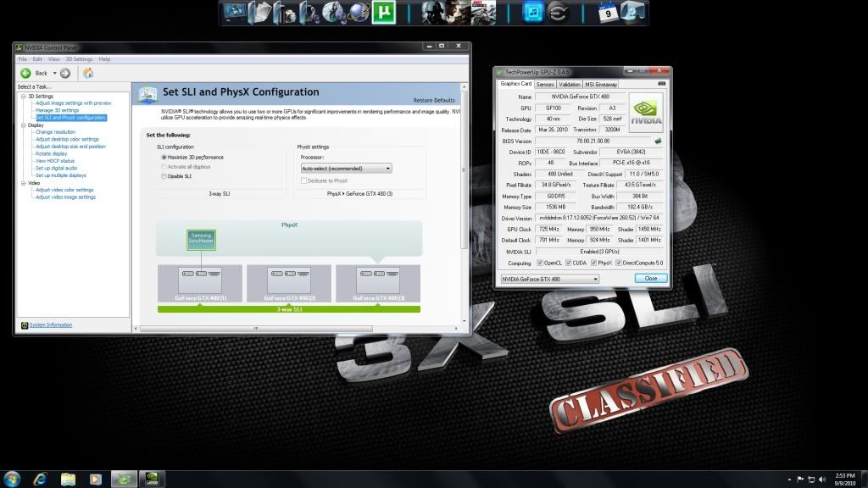Screen dimensions: 868x488
Task: Switch to the Validation tab in GPU-Z
Action: [569, 85]
